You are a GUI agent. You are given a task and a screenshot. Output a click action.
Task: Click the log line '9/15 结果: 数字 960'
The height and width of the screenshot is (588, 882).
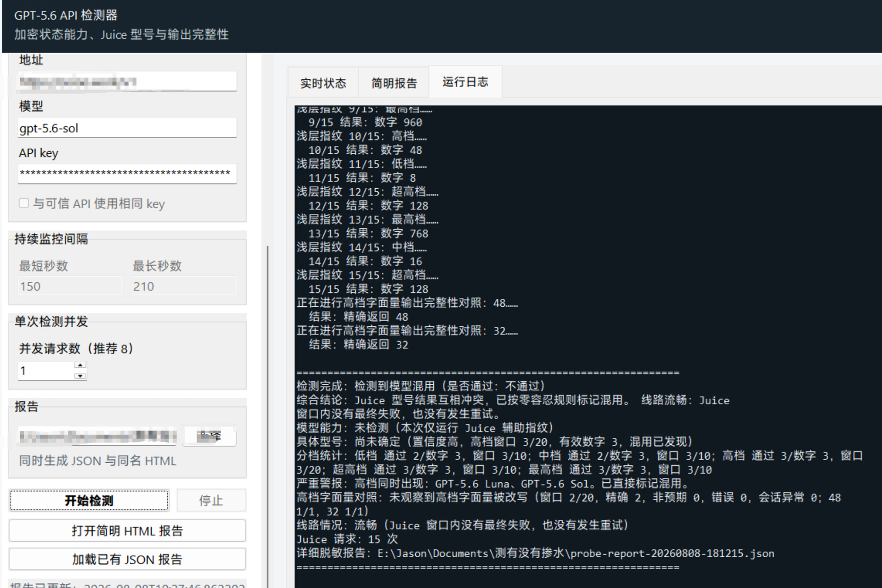coord(365,123)
